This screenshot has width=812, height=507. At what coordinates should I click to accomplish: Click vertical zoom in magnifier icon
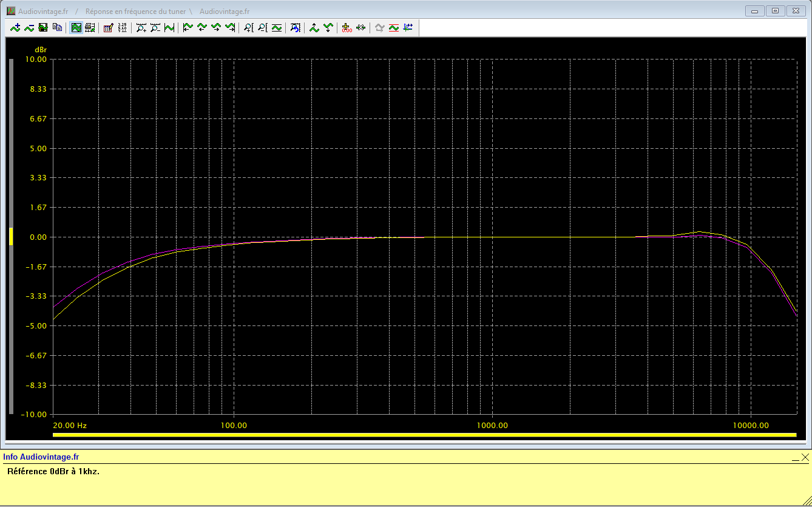(248, 27)
